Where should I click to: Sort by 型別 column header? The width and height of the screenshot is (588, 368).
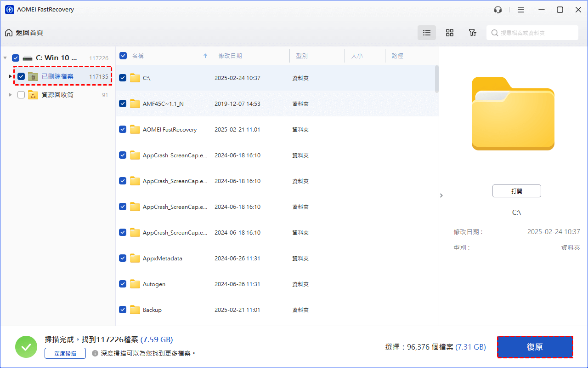302,56
